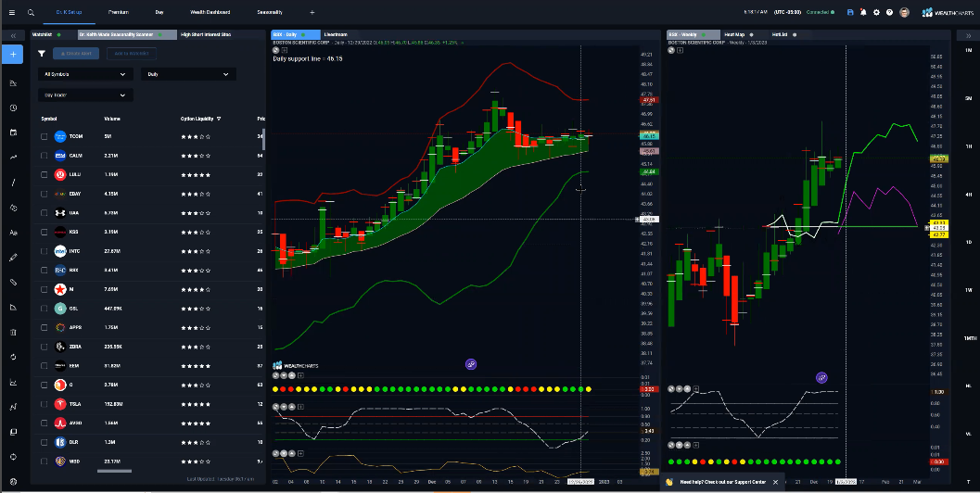Switch to the Dr. K Setup tab
The height and width of the screenshot is (493, 980).
point(69,12)
